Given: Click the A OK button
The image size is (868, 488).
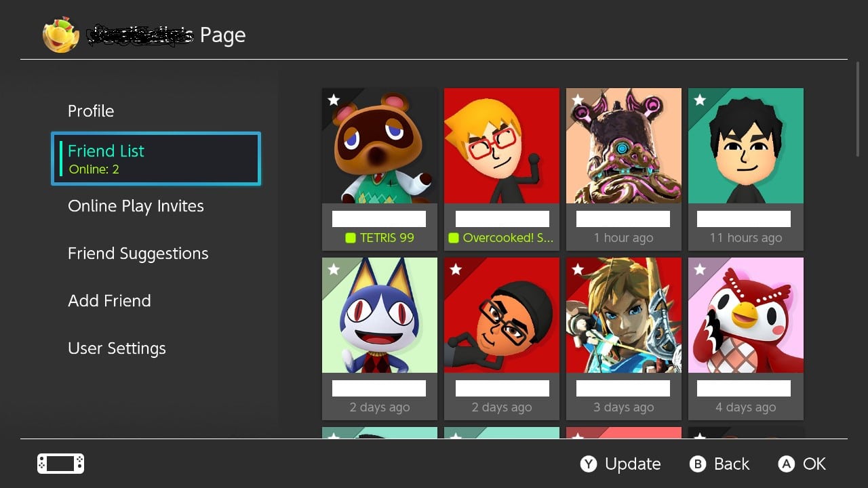Looking at the screenshot, I should point(802,464).
